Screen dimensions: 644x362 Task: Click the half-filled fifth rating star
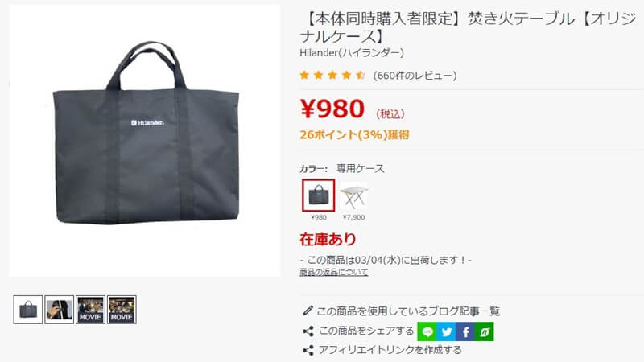tap(361, 75)
